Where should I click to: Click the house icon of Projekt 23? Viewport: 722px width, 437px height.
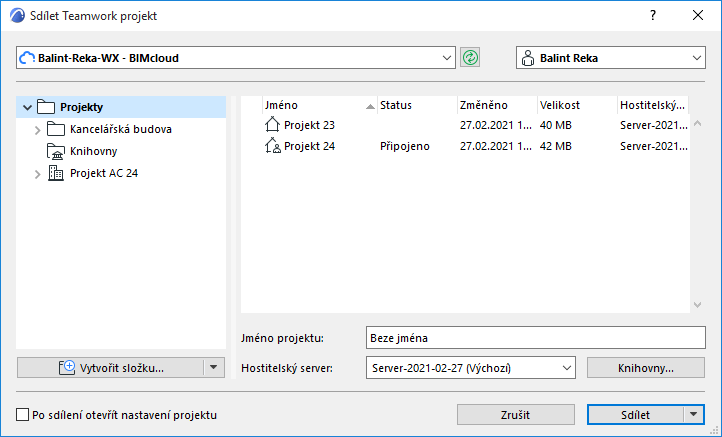pos(272,125)
